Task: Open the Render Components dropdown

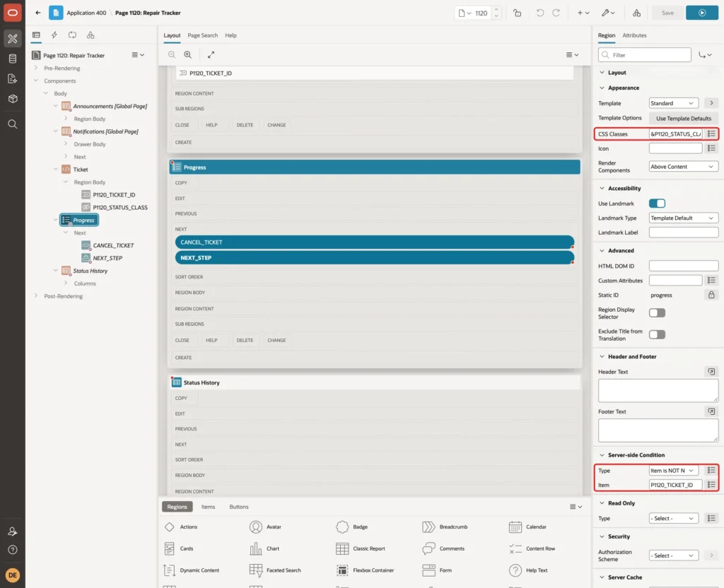Action: (x=684, y=167)
